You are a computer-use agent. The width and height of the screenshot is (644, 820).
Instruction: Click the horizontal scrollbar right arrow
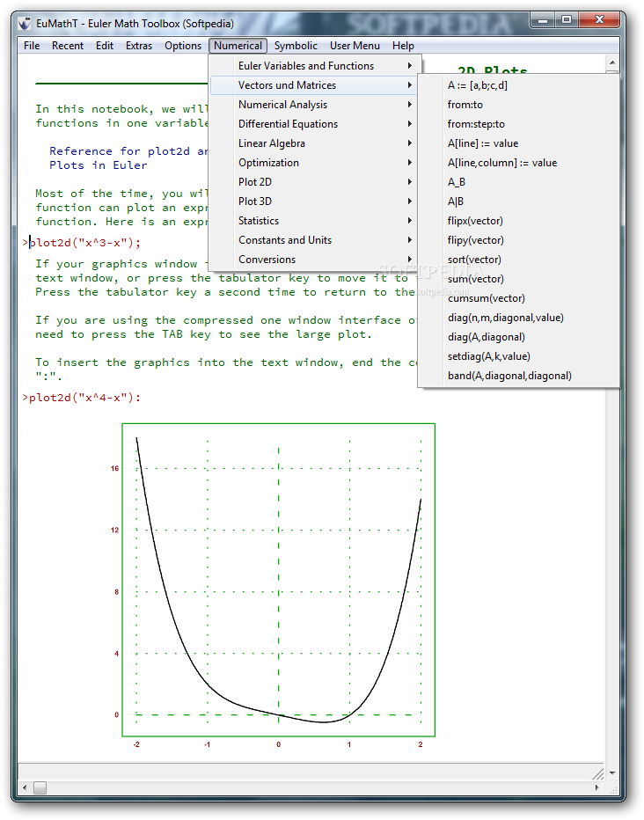tap(597, 787)
